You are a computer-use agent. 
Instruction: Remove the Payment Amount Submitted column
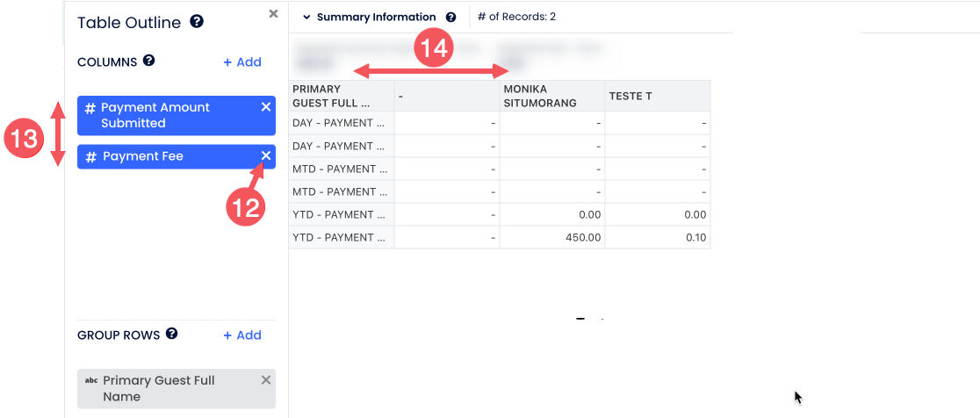[266, 107]
